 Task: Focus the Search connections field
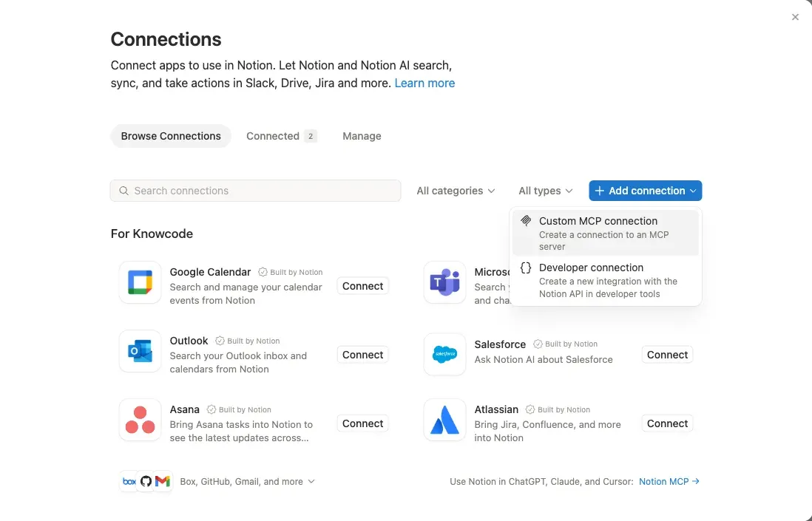point(255,191)
